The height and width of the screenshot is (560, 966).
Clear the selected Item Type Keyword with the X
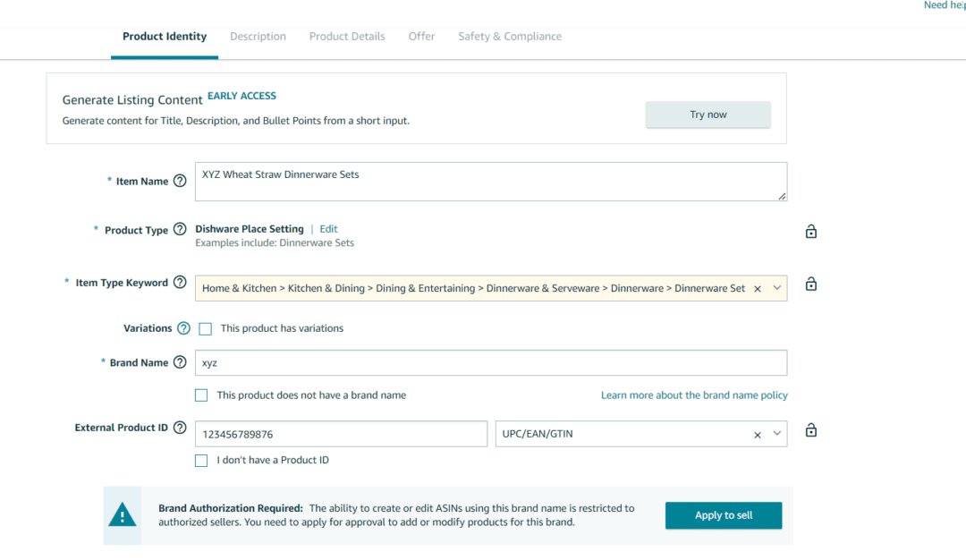(757, 288)
